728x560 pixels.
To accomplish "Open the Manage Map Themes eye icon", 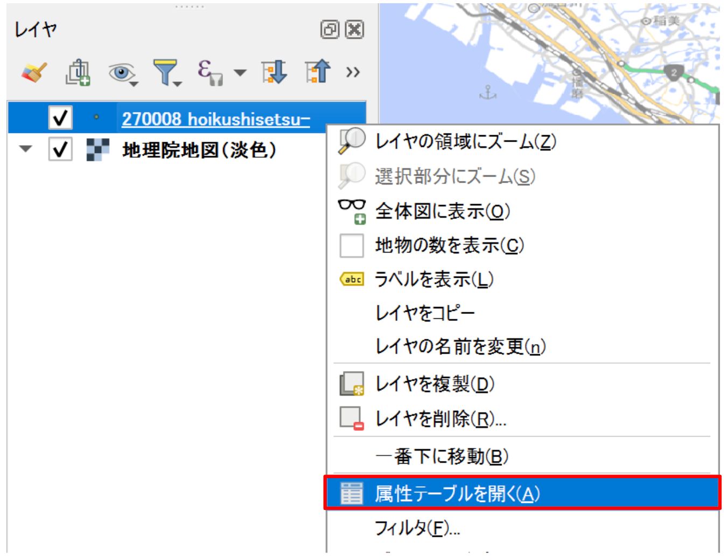I will pos(122,73).
